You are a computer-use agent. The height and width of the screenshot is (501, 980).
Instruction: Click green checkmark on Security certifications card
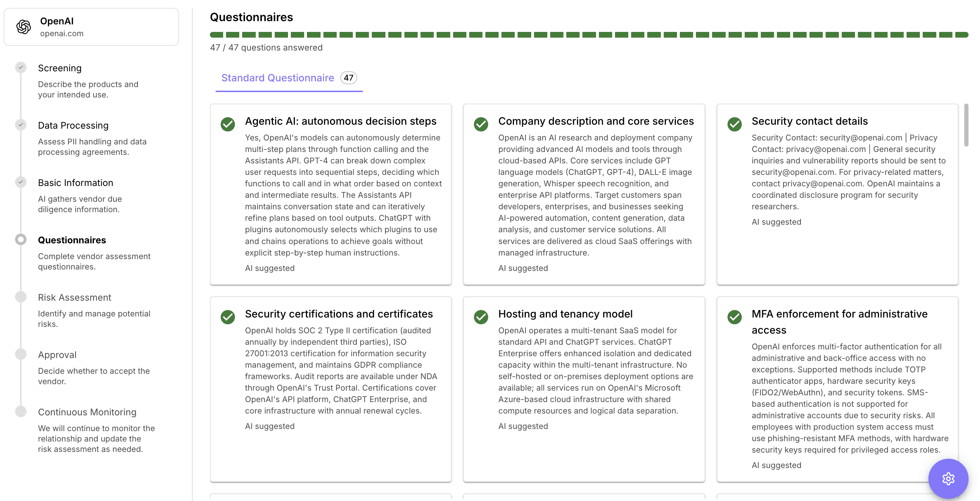pos(227,317)
